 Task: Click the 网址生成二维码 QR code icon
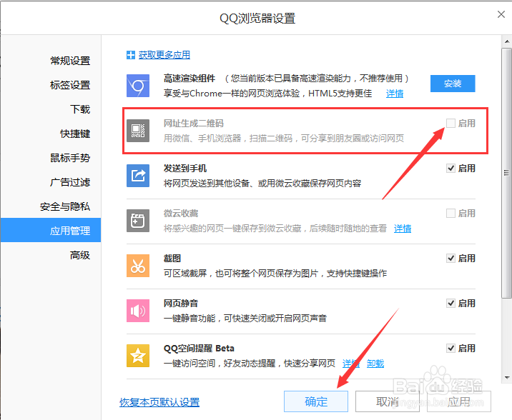[x=138, y=131]
